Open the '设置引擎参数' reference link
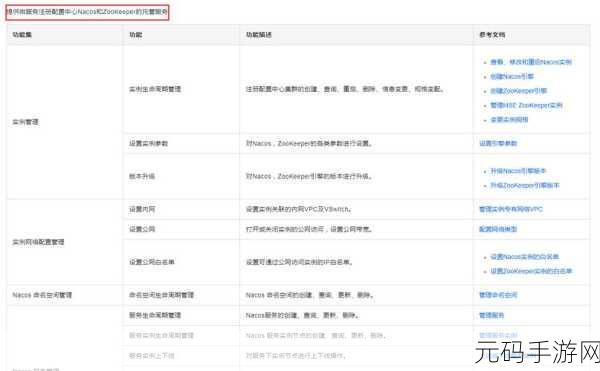 coord(498,143)
